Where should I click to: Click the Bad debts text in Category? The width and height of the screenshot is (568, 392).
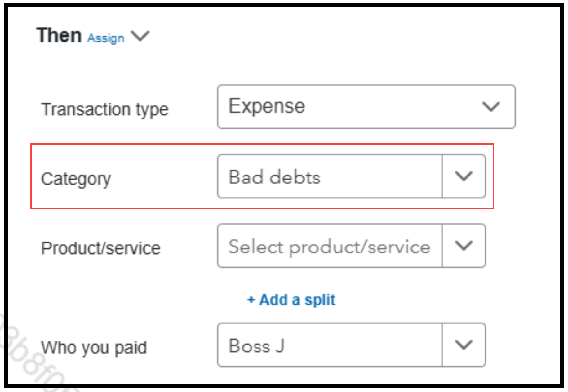pyautogui.click(x=274, y=177)
